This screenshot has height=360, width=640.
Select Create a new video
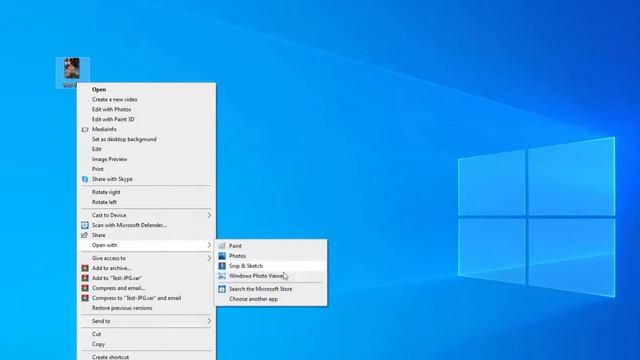pos(146,100)
